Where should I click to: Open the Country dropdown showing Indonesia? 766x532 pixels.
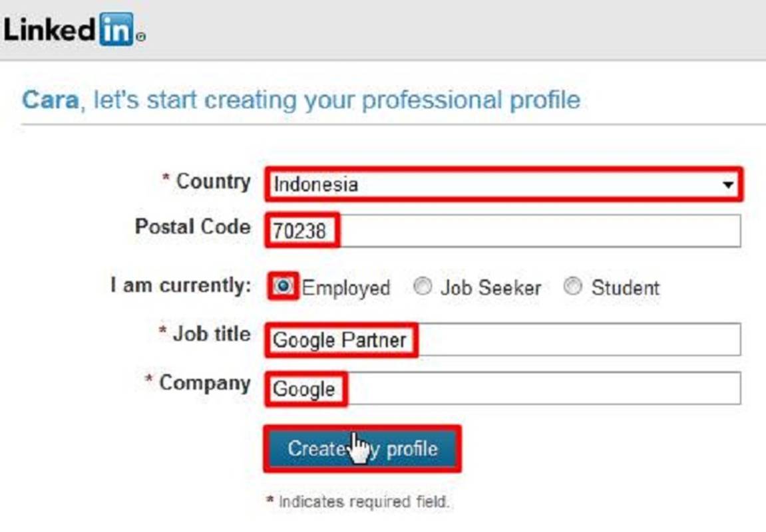pos(504,184)
